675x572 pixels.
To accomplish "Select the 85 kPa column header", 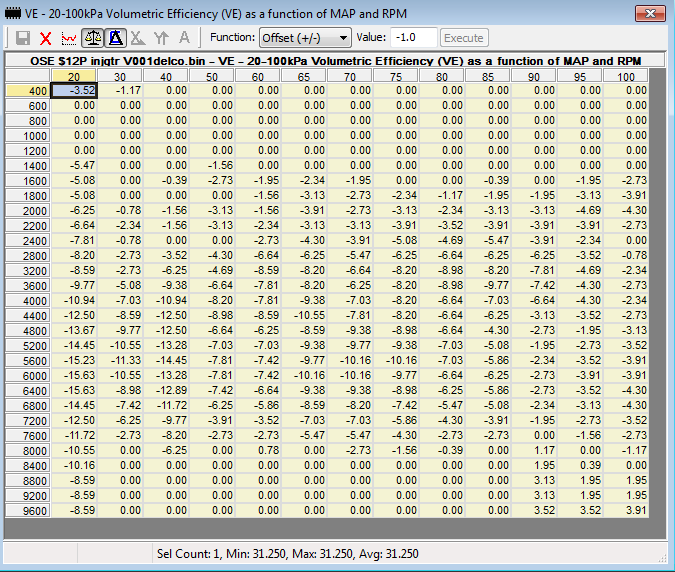I will tap(488, 76).
